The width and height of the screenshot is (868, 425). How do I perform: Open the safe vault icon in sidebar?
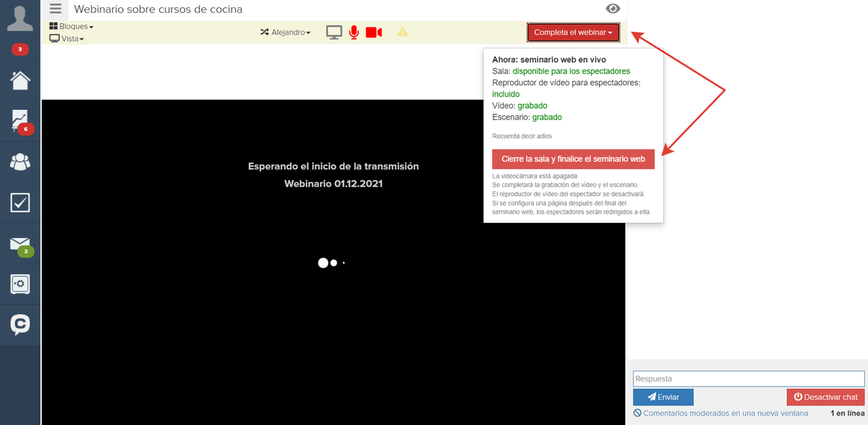(20, 284)
